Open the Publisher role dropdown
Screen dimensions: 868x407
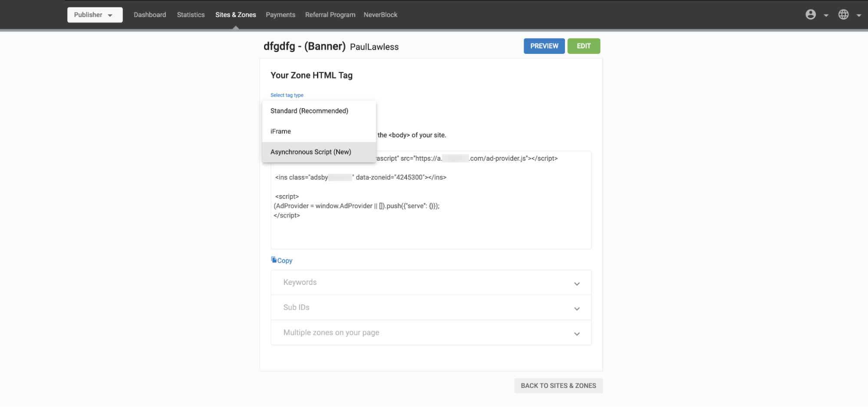[x=95, y=15]
